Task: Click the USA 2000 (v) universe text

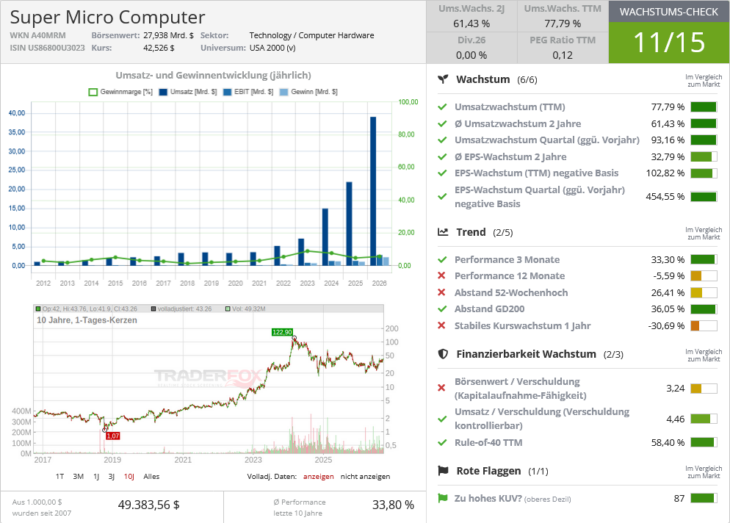Action: point(272,48)
